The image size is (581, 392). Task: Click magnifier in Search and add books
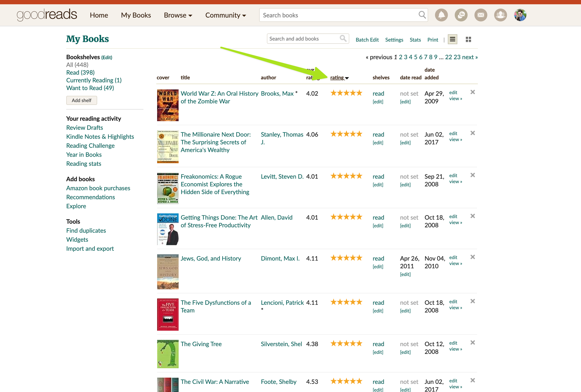pos(343,38)
